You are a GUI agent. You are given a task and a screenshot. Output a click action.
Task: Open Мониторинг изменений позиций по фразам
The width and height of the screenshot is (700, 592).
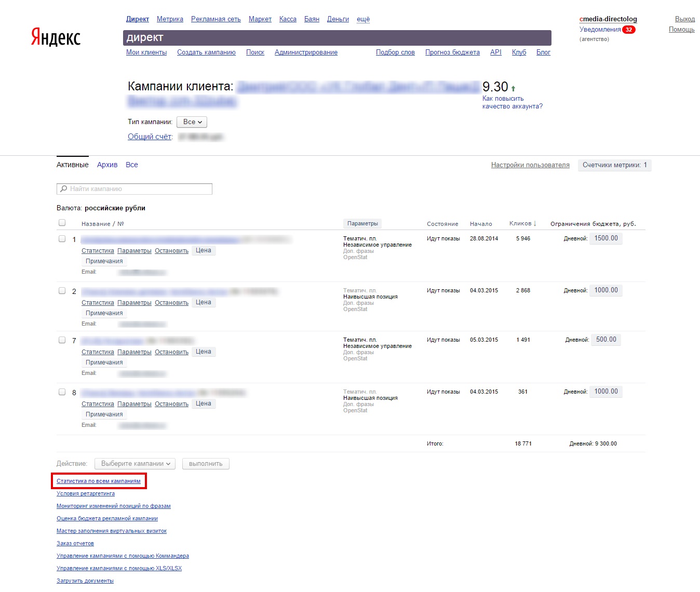coord(114,506)
